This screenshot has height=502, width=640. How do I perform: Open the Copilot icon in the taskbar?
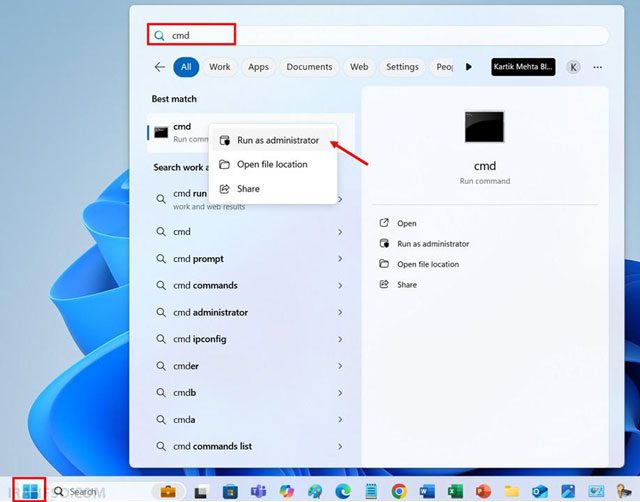point(287,492)
